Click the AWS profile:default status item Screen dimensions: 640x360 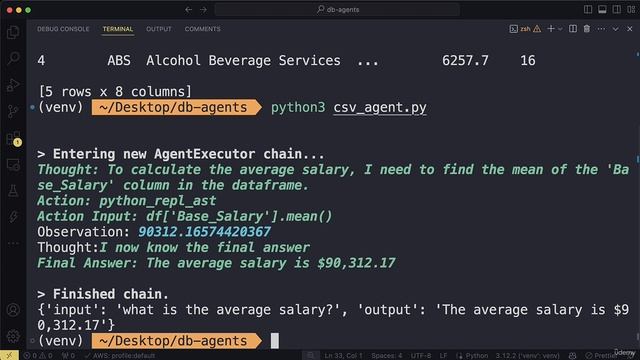[120, 356]
